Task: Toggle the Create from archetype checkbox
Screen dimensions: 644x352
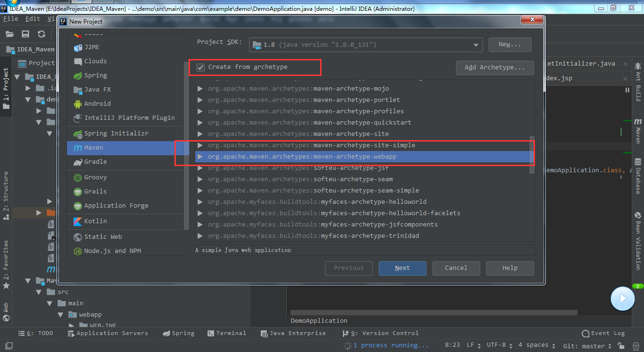Action: (x=201, y=67)
